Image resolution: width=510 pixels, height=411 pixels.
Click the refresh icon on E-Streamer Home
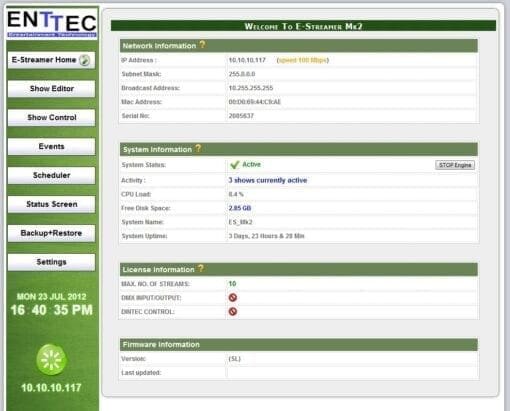click(x=85, y=60)
